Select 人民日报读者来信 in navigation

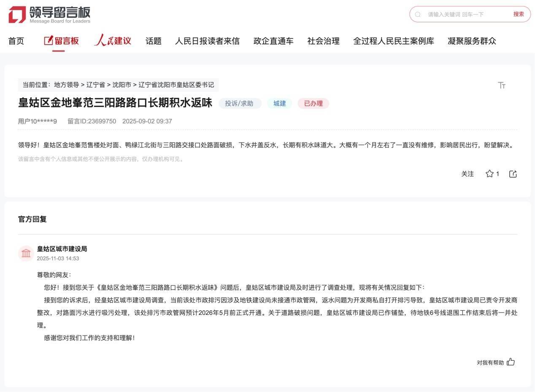point(207,41)
